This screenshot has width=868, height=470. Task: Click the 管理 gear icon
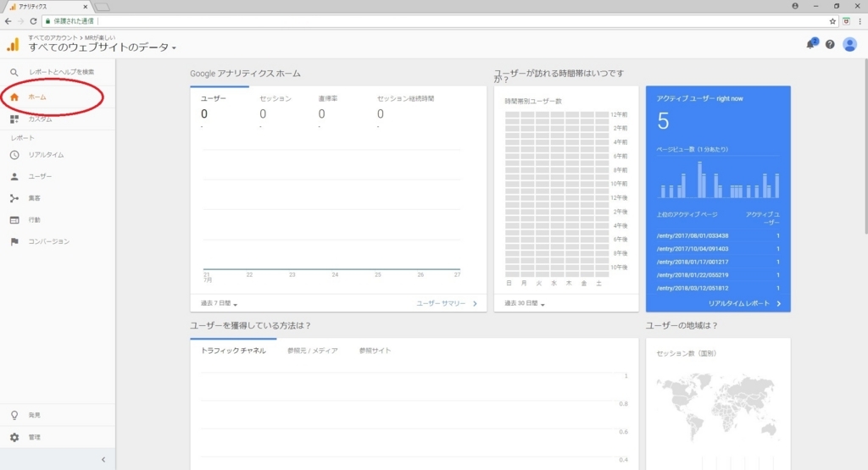click(x=14, y=437)
